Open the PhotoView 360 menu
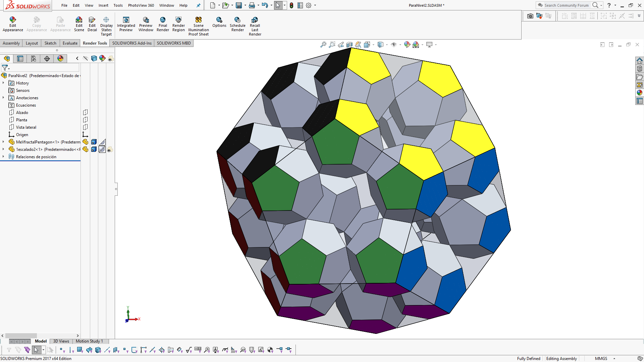 (x=141, y=5)
